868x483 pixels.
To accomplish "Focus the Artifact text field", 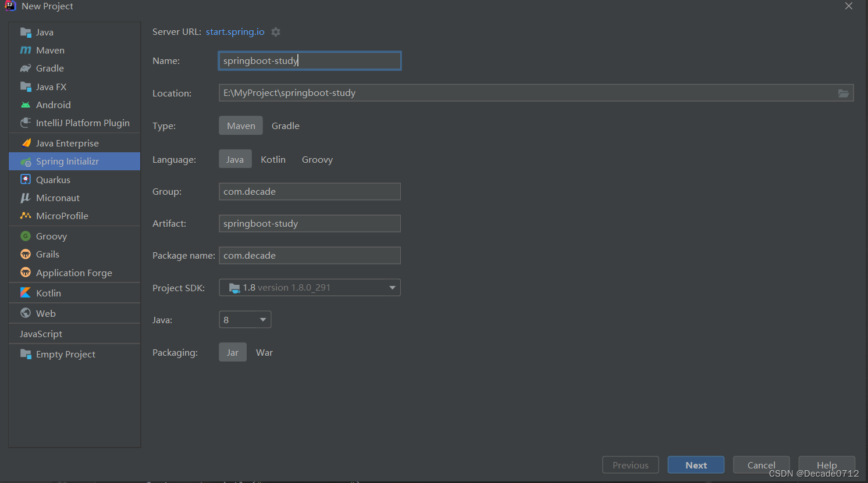I will click(x=310, y=224).
